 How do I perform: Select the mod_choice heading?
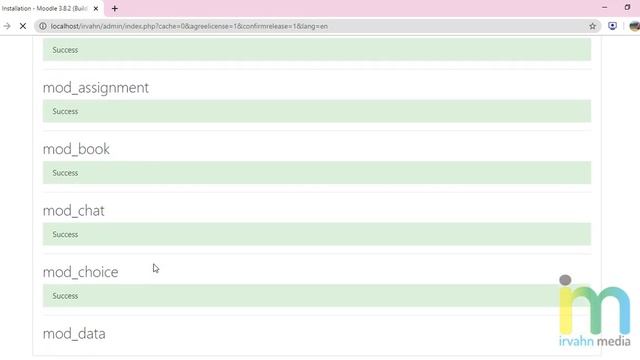tap(81, 272)
